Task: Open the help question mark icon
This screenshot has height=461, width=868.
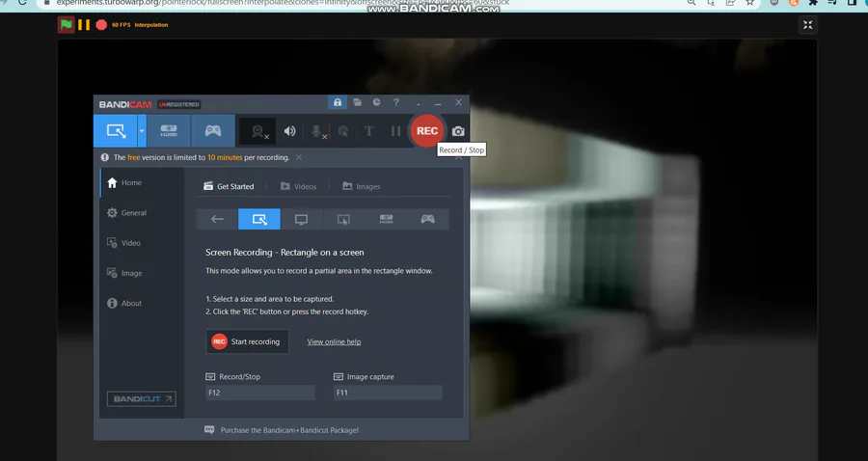Action: [x=395, y=102]
